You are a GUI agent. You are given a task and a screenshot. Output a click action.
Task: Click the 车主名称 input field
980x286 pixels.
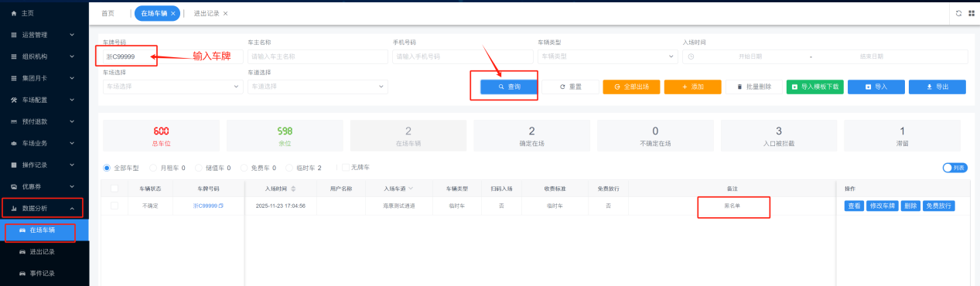tap(318, 56)
